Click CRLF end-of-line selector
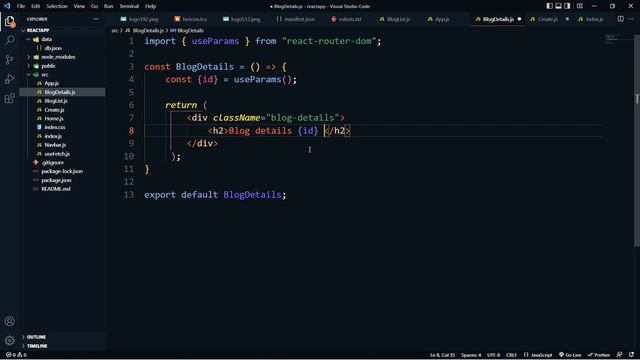640x360 pixels. (x=511, y=355)
